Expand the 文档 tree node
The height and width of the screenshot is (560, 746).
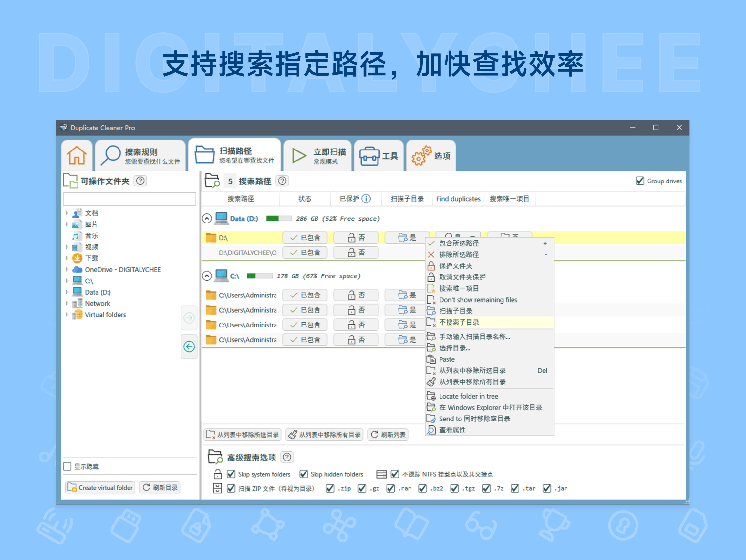point(67,213)
